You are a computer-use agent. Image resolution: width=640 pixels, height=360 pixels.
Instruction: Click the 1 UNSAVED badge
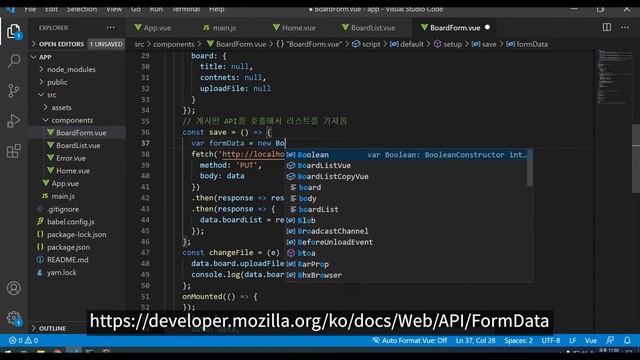click(x=106, y=44)
